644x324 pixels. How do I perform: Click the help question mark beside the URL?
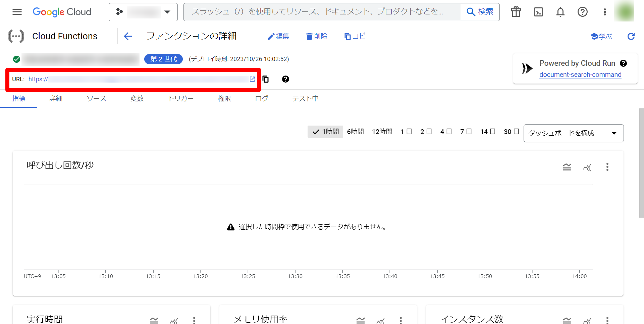[x=285, y=79]
